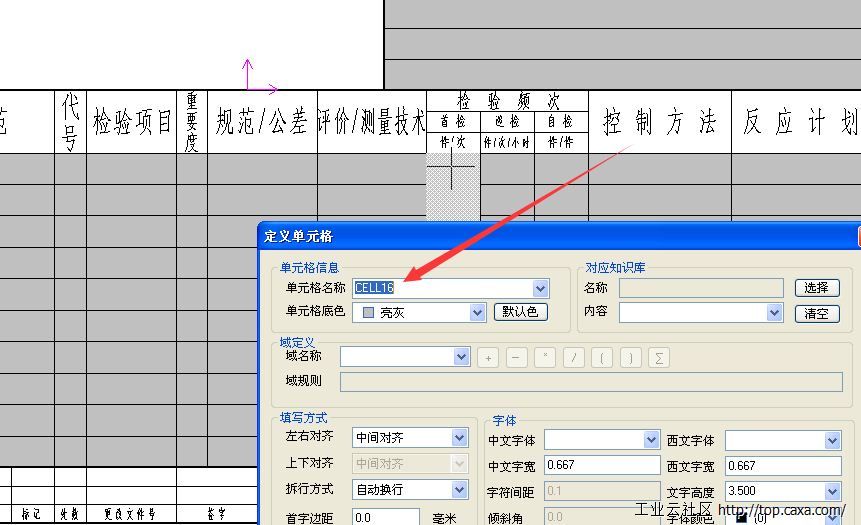Click the left parenthesis button
Viewport: 861px width, 525px height.
pos(602,358)
